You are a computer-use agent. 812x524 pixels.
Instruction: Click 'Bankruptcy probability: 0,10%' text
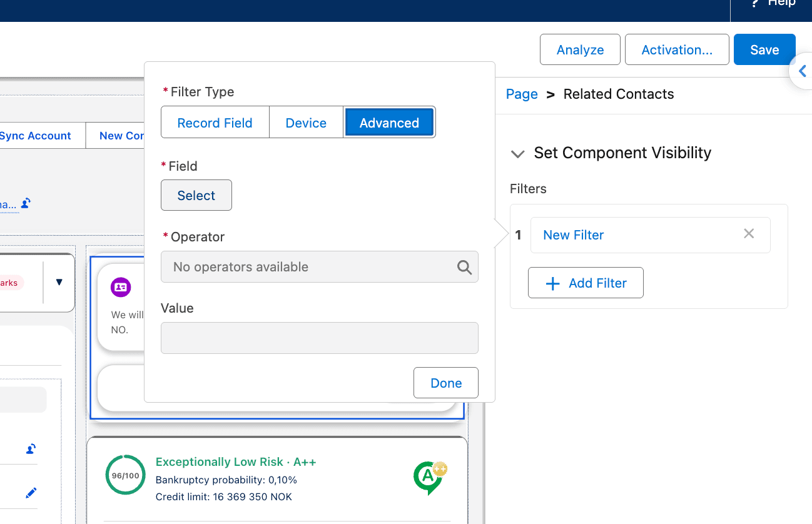click(x=226, y=480)
